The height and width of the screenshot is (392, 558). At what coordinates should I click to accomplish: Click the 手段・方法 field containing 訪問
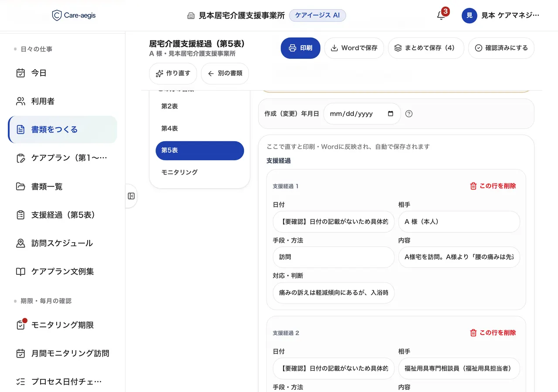coord(333,257)
